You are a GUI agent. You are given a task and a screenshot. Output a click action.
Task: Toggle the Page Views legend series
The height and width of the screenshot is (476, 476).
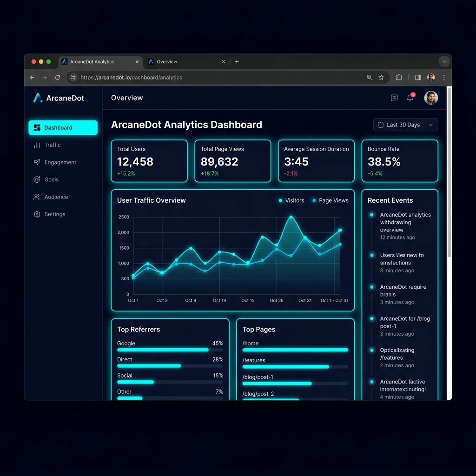pyautogui.click(x=331, y=200)
